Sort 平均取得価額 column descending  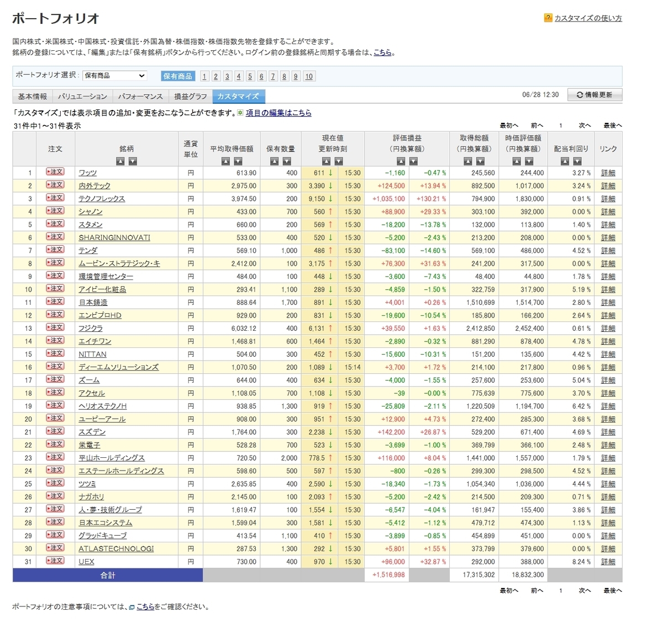point(238,161)
